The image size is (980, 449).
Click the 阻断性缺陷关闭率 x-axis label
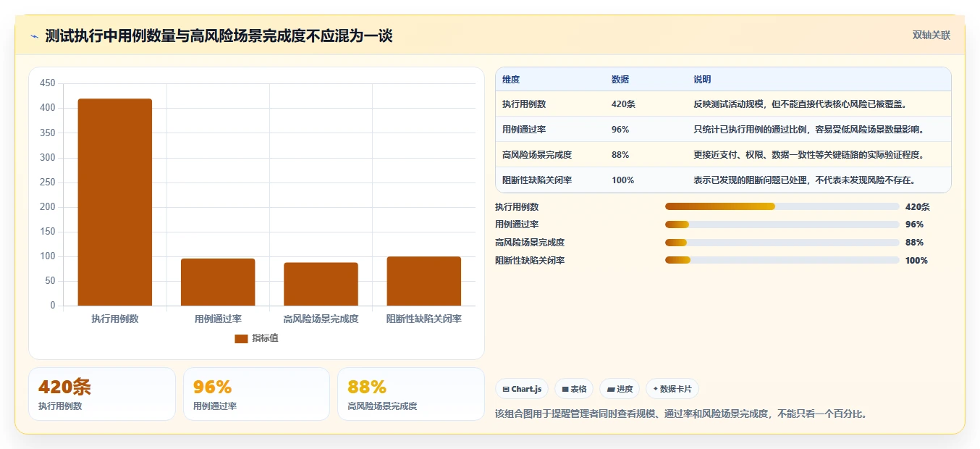(424, 319)
